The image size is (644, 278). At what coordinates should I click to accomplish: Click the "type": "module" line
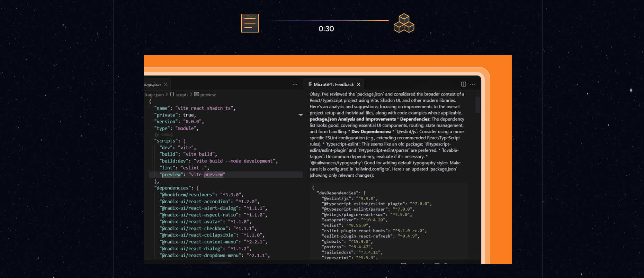177,128
